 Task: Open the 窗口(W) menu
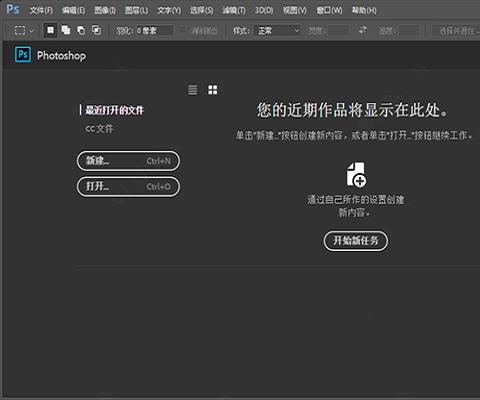click(329, 11)
